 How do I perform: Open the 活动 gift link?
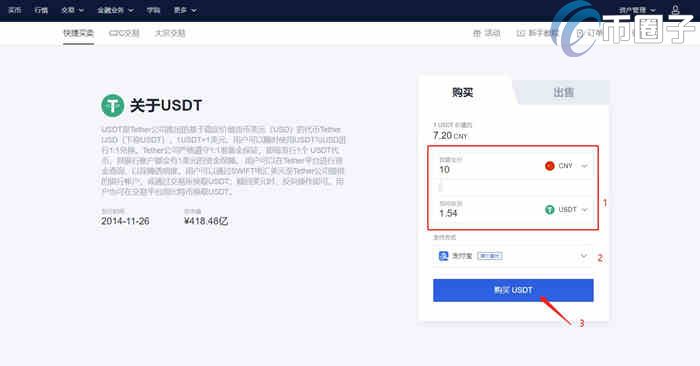[487, 33]
